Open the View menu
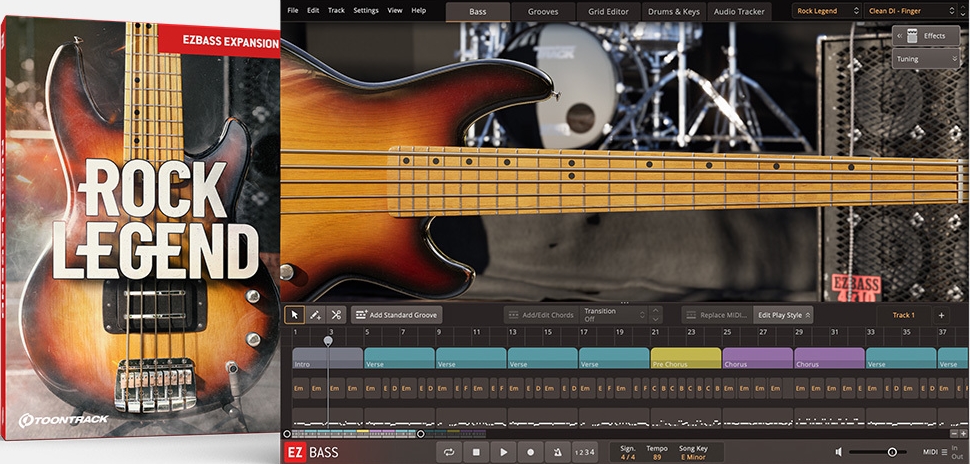 [x=395, y=11]
